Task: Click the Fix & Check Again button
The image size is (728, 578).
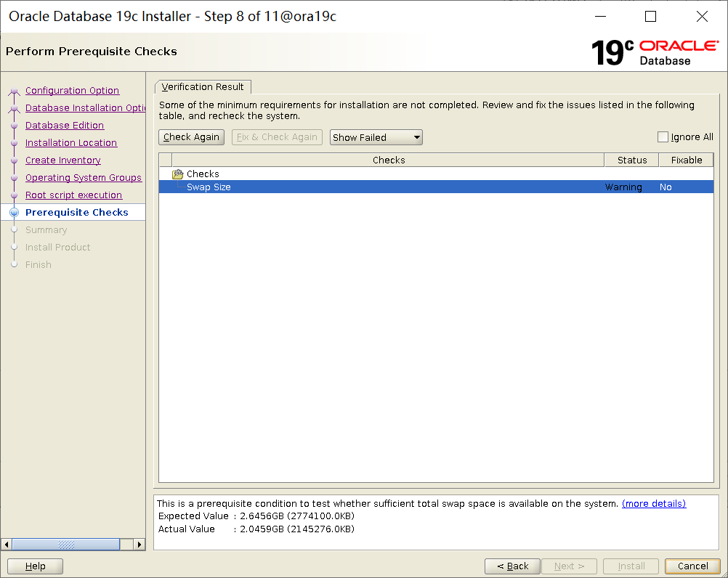Action: tap(277, 137)
